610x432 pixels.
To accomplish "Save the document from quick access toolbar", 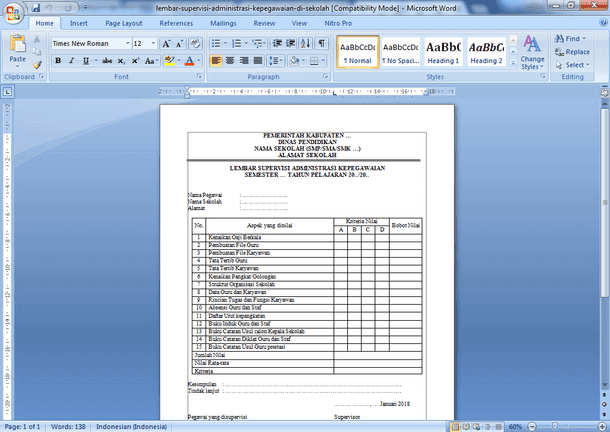I will [x=36, y=7].
